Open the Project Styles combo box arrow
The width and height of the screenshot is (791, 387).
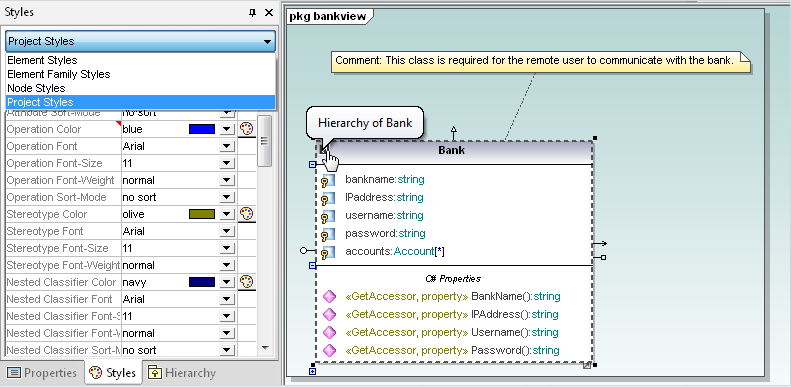(267, 41)
